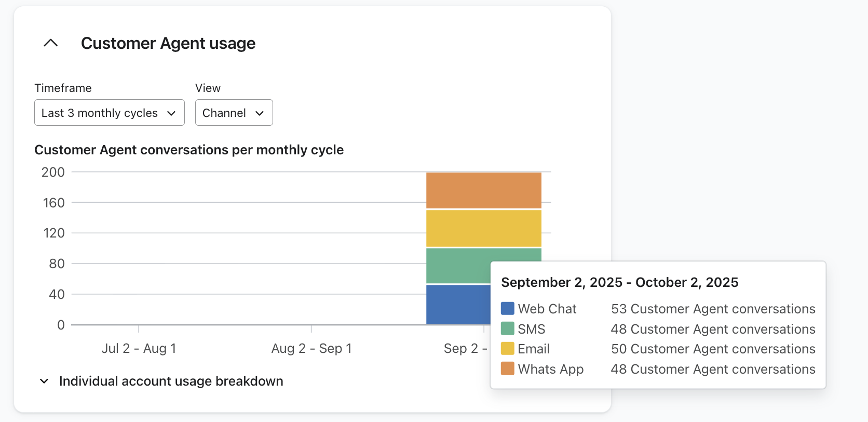The height and width of the screenshot is (422, 868).
Task: Click the green SMS legend square
Action: (x=507, y=329)
